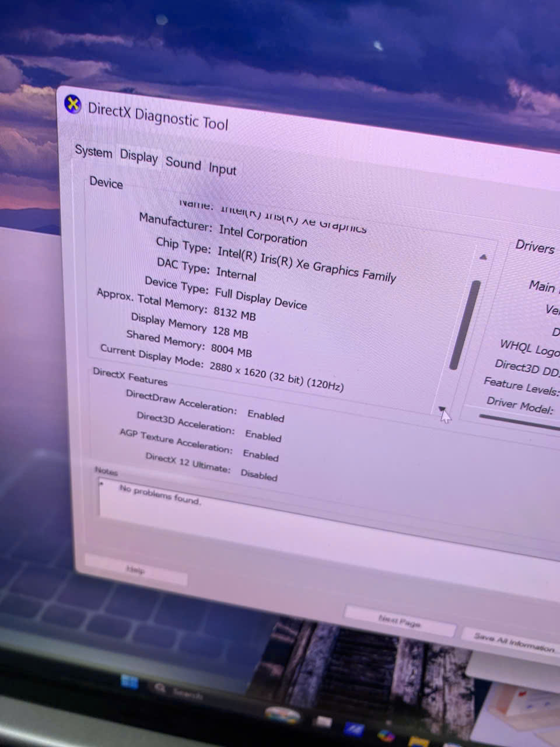Click the Device list scroll up arrow
Image resolution: width=560 pixels, height=747 pixels.
point(483,257)
